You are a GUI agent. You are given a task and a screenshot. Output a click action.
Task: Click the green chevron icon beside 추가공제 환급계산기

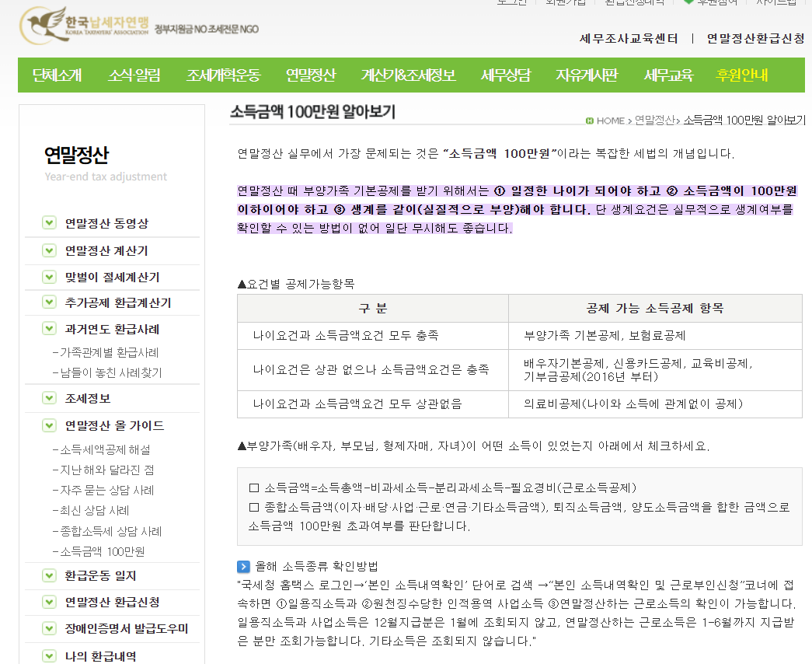click(48, 302)
